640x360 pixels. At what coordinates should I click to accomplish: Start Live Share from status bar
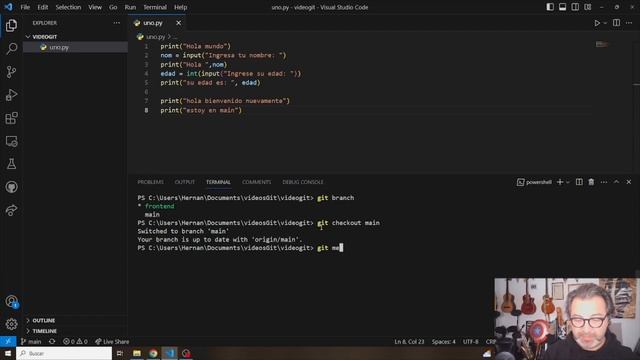(112, 342)
